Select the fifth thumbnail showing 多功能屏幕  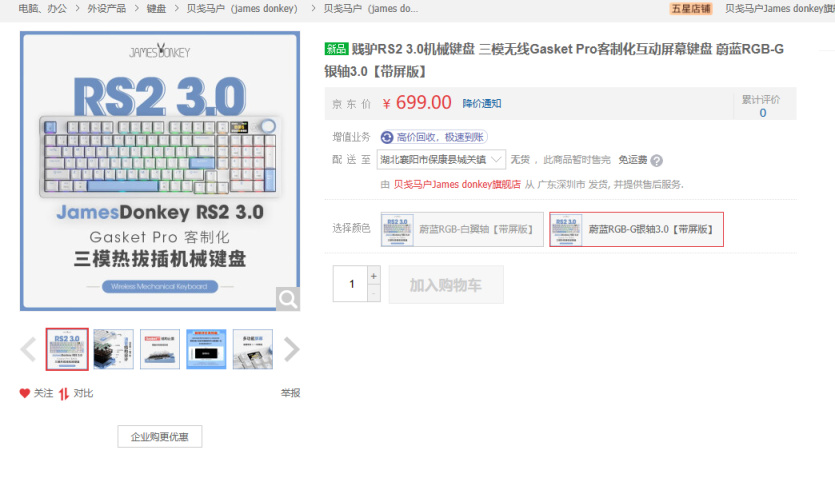pyautogui.click(x=253, y=349)
